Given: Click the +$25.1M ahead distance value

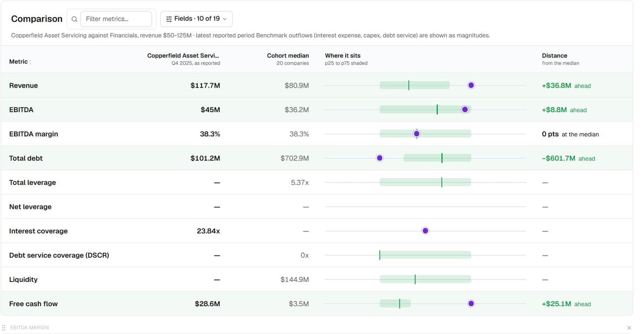Looking at the screenshot, I should tap(566, 304).
